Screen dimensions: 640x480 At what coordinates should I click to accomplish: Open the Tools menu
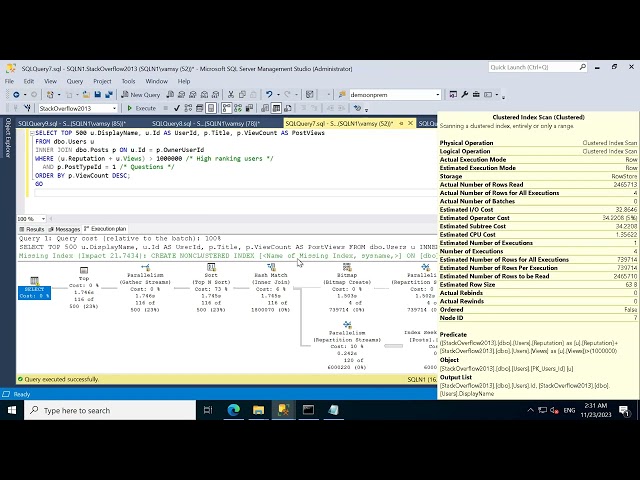point(128,81)
